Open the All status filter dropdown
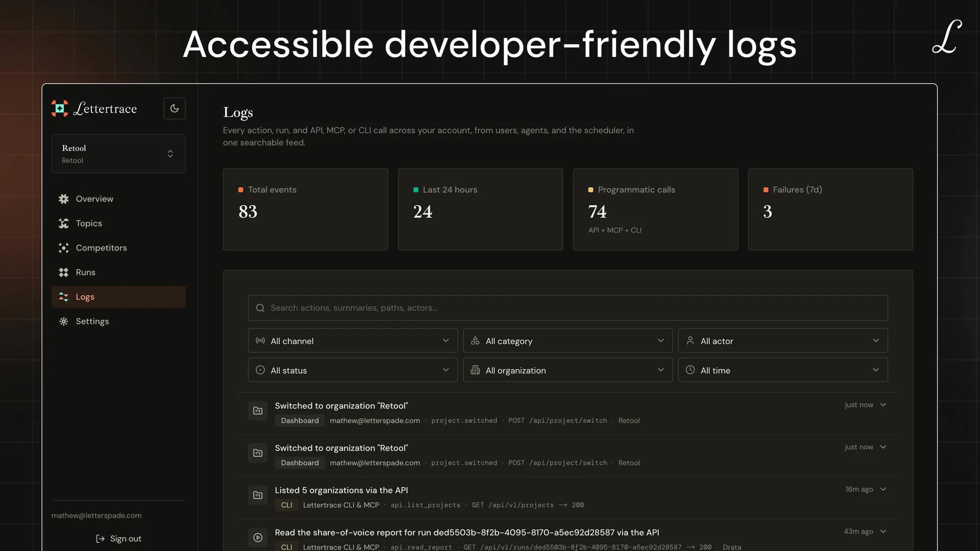Screen dimensions: 980x551 353,370
